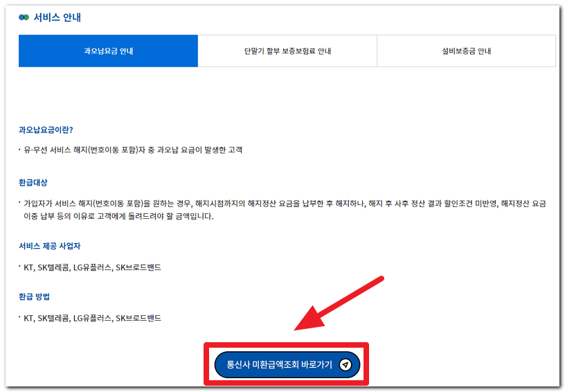Click the 서비스 안내 section title
The width and height of the screenshot is (565, 392).
(x=57, y=17)
